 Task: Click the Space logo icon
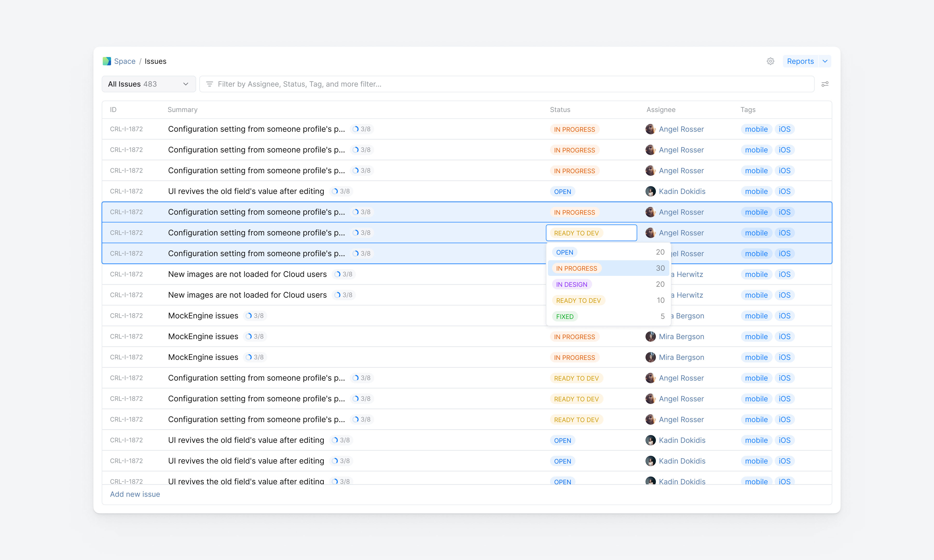pyautogui.click(x=107, y=61)
